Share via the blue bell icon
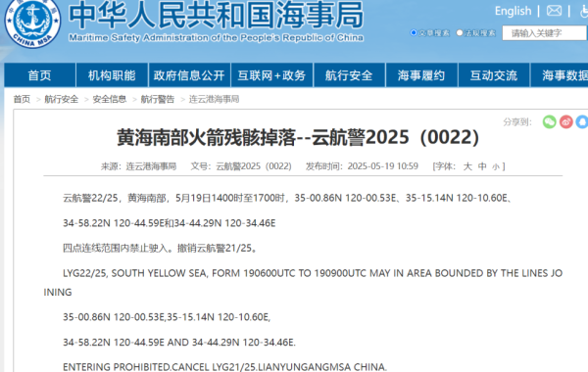Screen dimensions: 588x372 (x=582, y=121)
